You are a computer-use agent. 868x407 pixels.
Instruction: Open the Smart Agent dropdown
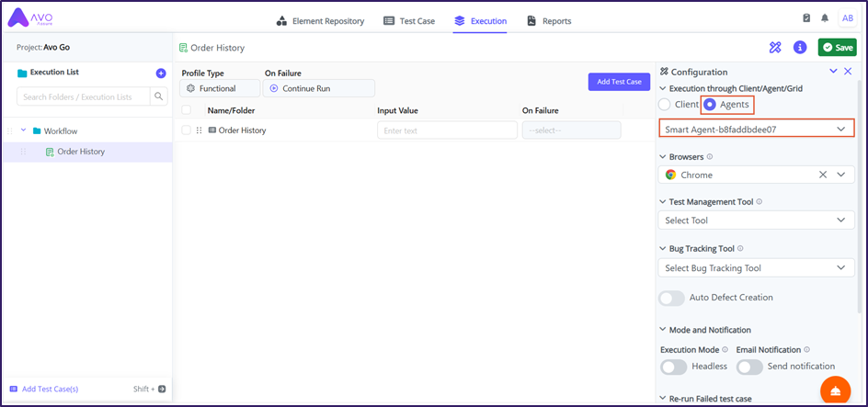pos(756,130)
